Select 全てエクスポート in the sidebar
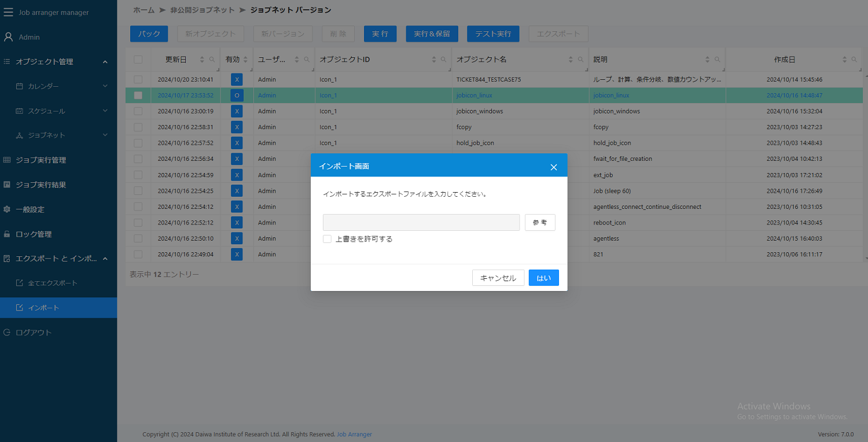The width and height of the screenshot is (868, 442). tap(52, 283)
